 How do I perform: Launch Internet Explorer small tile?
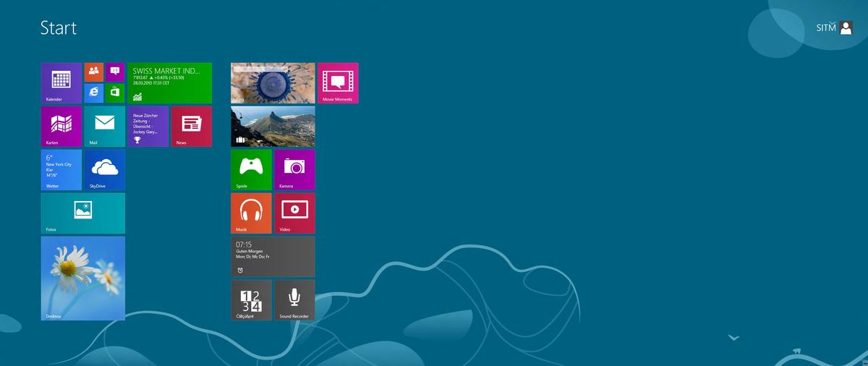click(x=94, y=94)
